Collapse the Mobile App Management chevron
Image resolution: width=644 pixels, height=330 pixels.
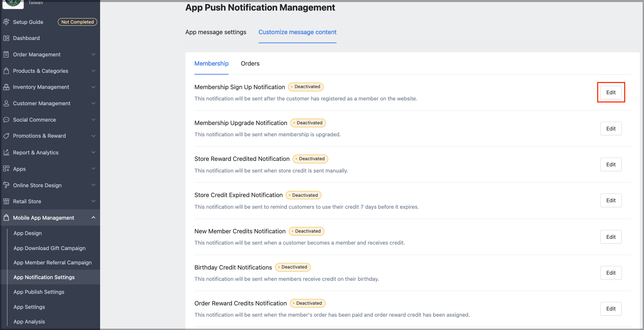(93, 218)
